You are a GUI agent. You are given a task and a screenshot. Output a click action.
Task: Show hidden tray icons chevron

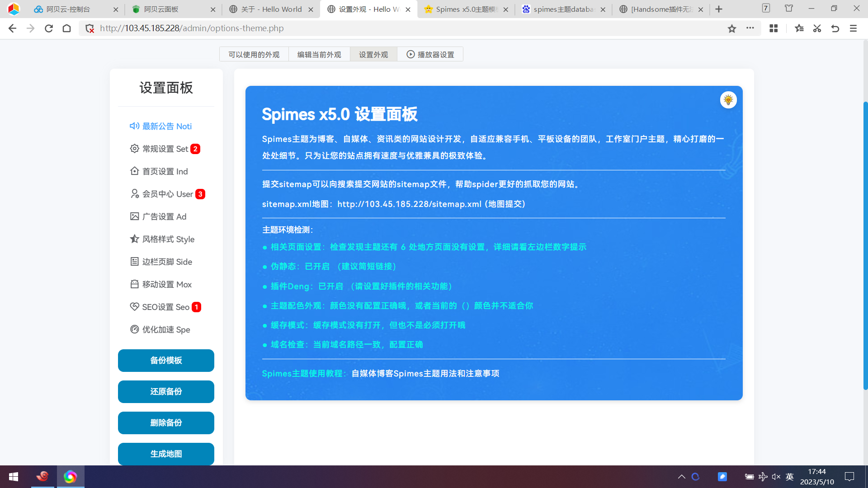pos(682,477)
